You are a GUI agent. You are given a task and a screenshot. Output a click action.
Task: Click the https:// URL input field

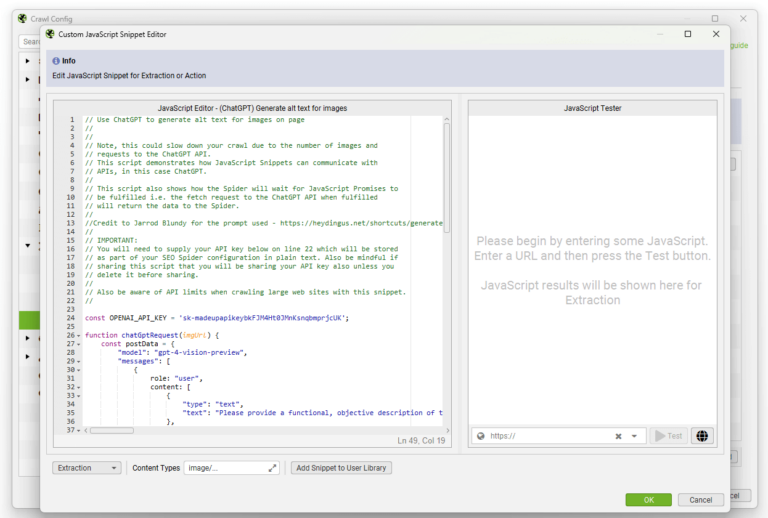click(549, 436)
